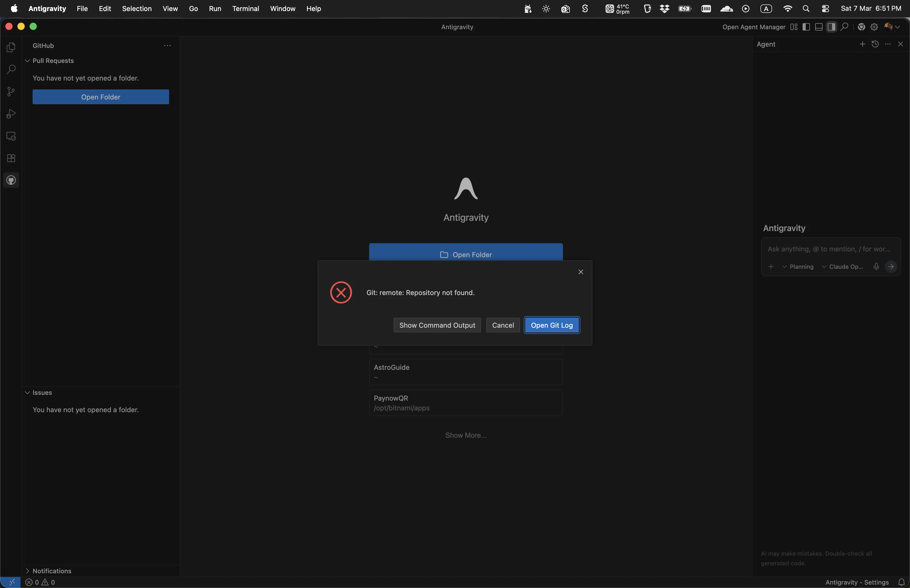Screen dimensions: 910x588
Task: Open Dropbox menu bar icon
Action: [x=664, y=8]
